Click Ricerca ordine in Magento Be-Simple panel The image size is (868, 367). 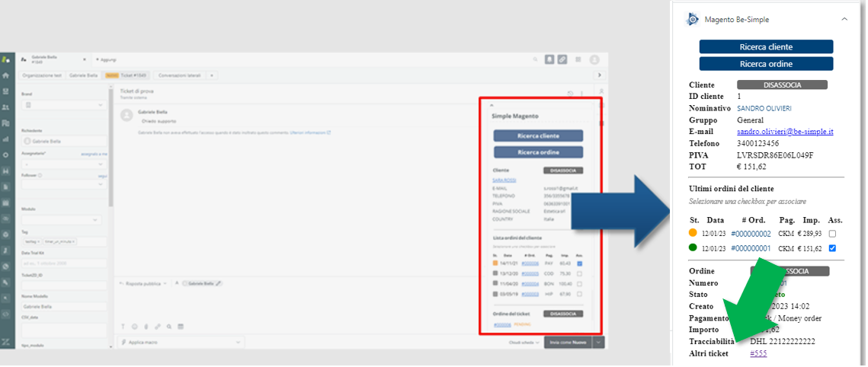tap(766, 64)
